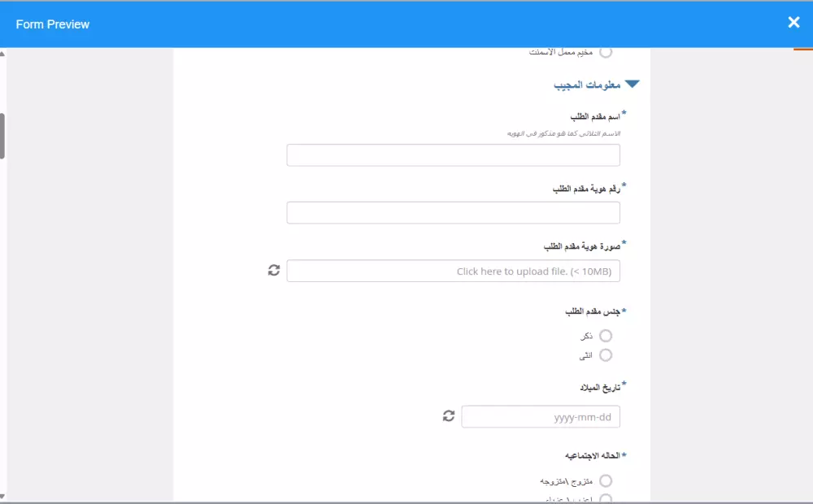The width and height of the screenshot is (813, 504).
Task: Select the ذكر (male) radio button
Action: [x=605, y=335]
